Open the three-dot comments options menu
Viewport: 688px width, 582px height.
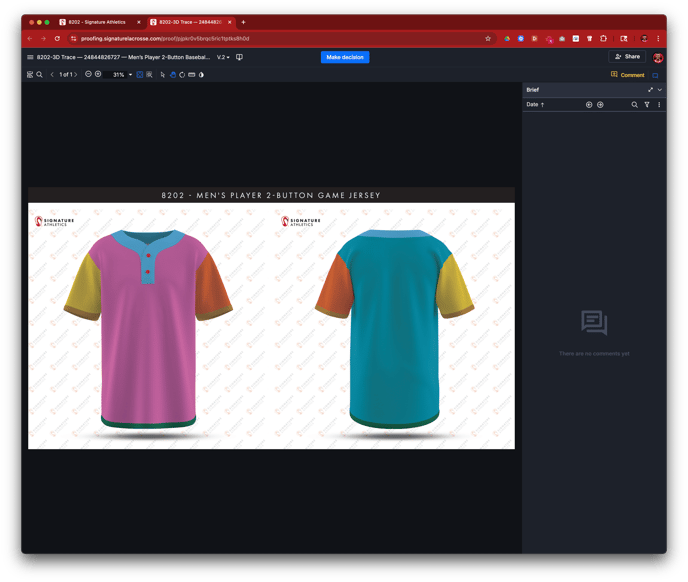pos(659,104)
